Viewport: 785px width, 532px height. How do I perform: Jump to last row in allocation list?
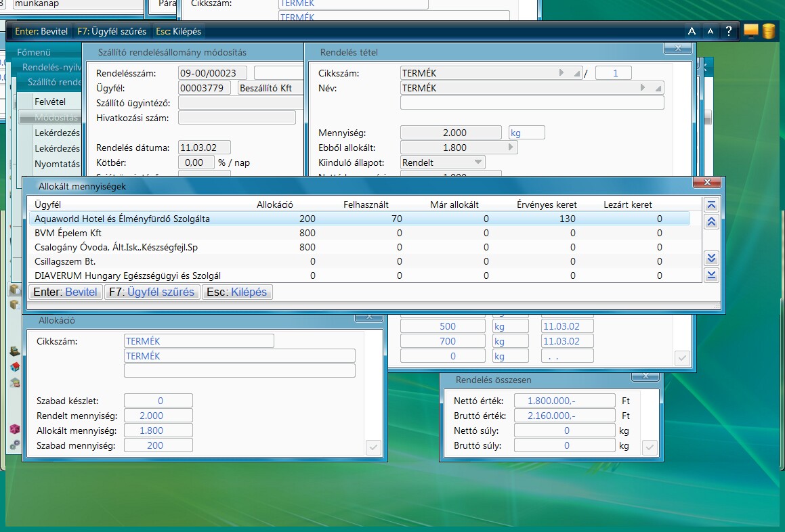pos(710,275)
